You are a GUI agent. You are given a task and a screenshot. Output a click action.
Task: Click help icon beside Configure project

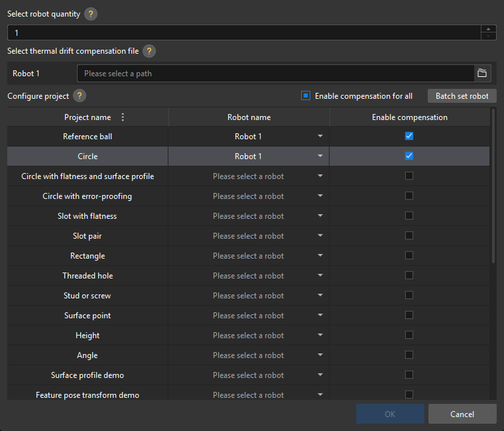pos(80,95)
